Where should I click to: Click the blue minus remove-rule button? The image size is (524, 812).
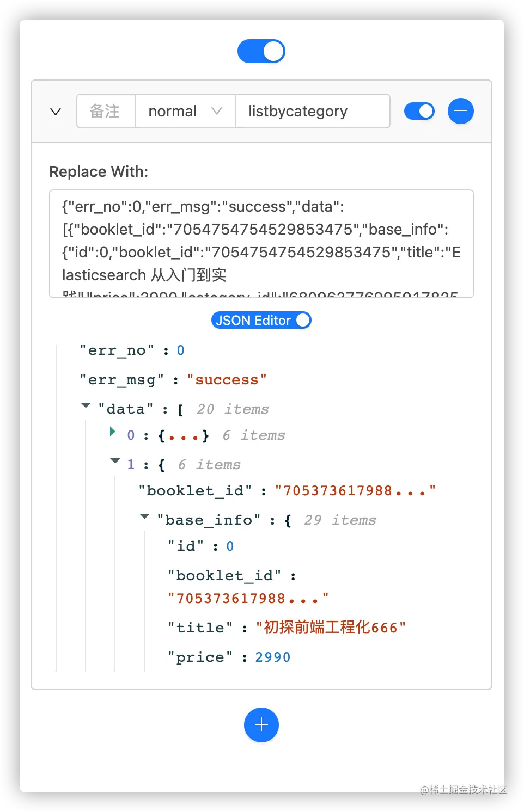point(460,111)
